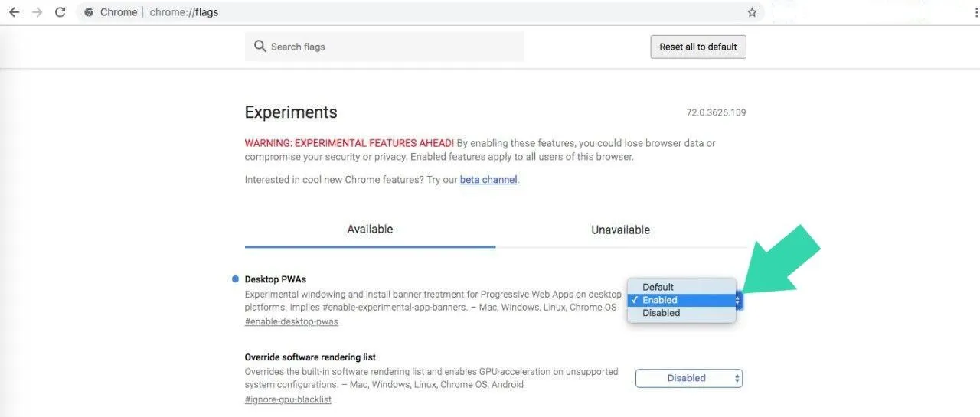Viewport: 980px width, 417px height.
Task: Click the Chrome site info icon in address bar
Action: pos(90,12)
